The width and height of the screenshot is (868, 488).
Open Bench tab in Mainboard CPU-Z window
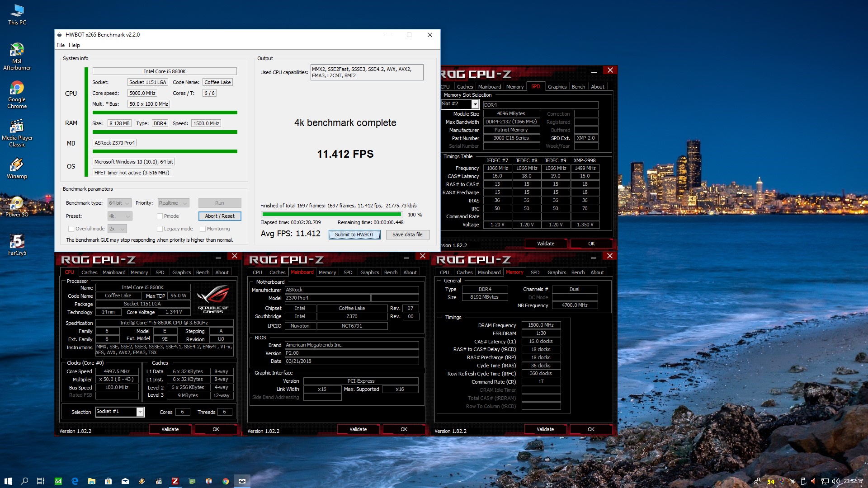point(391,272)
